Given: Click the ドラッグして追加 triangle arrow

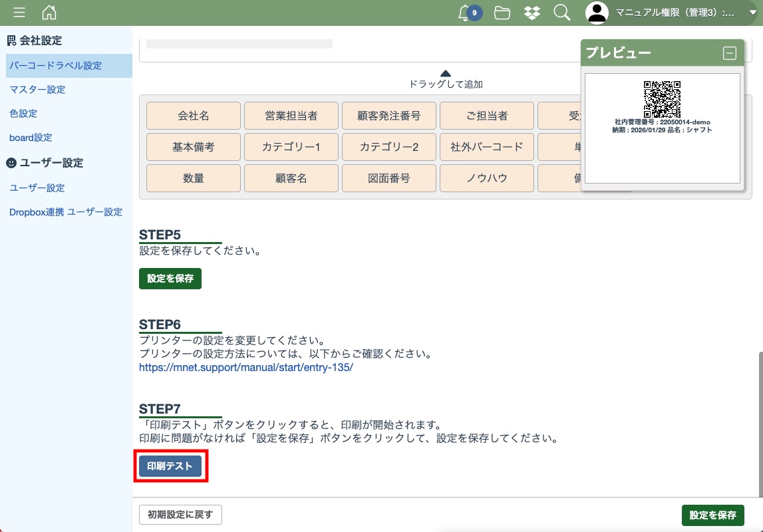Looking at the screenshot, I should pos(446,73).
